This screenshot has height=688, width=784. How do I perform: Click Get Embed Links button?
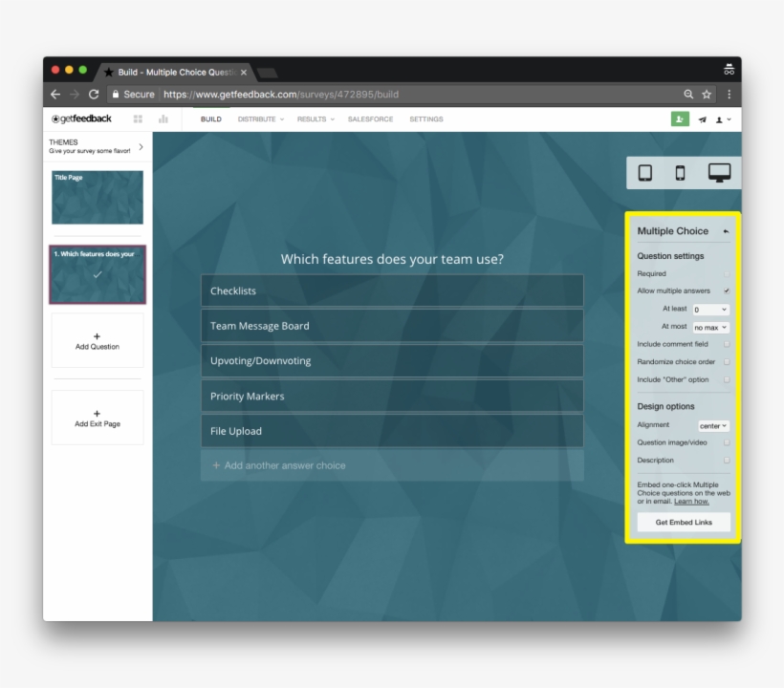(684, 522)
